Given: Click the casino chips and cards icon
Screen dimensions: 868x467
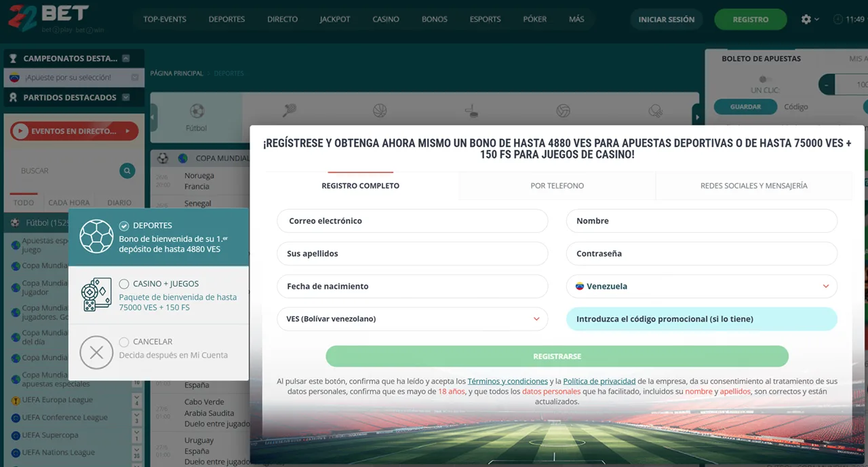Looking at the screenshot, I should point(96,295).
